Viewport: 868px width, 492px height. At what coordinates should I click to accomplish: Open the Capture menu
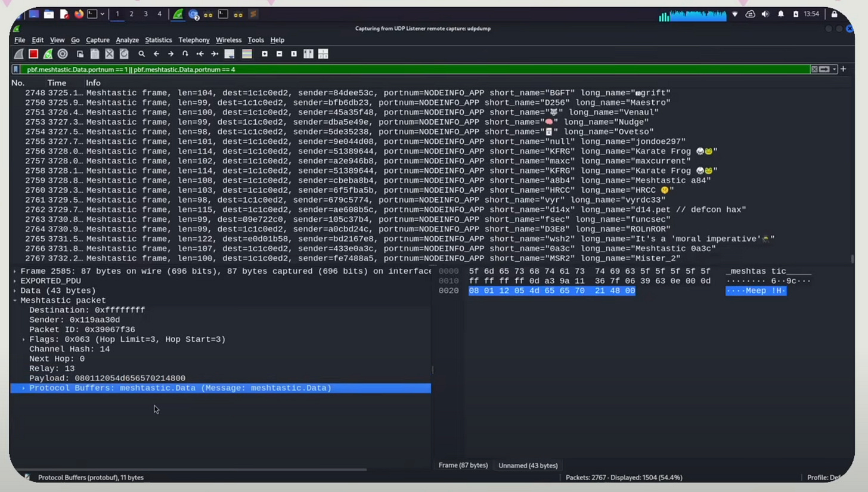pyautogui.click(x=98, y=40)
